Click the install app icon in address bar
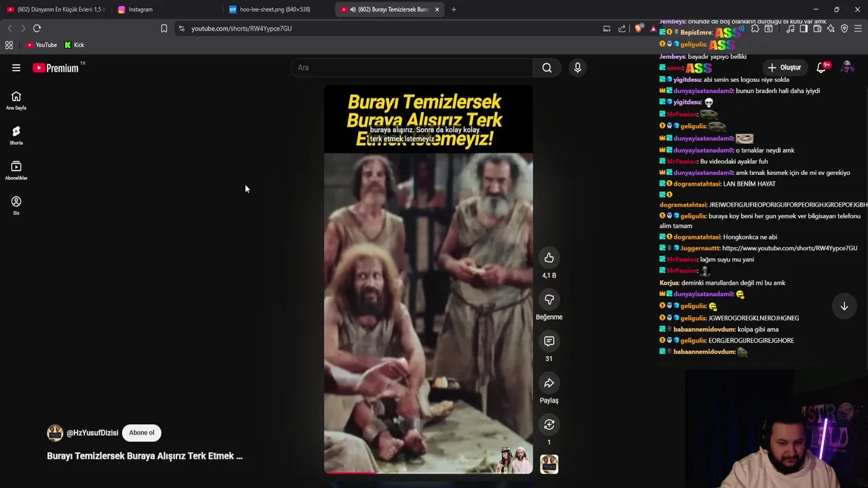Image resolution: width=868 pixels, height=488 pixels. [607, 28]
